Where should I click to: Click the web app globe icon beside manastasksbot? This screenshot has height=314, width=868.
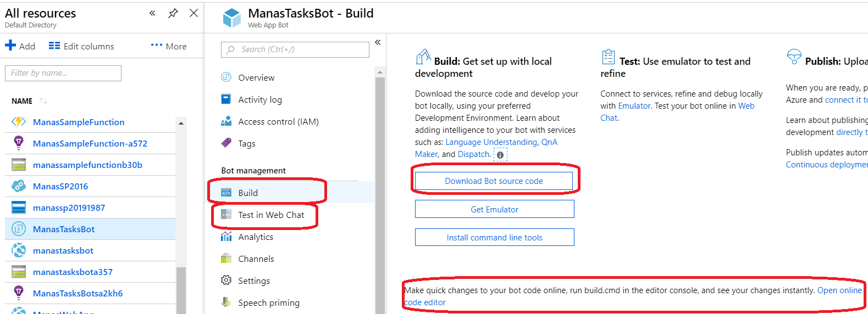[x=19, y=250]
